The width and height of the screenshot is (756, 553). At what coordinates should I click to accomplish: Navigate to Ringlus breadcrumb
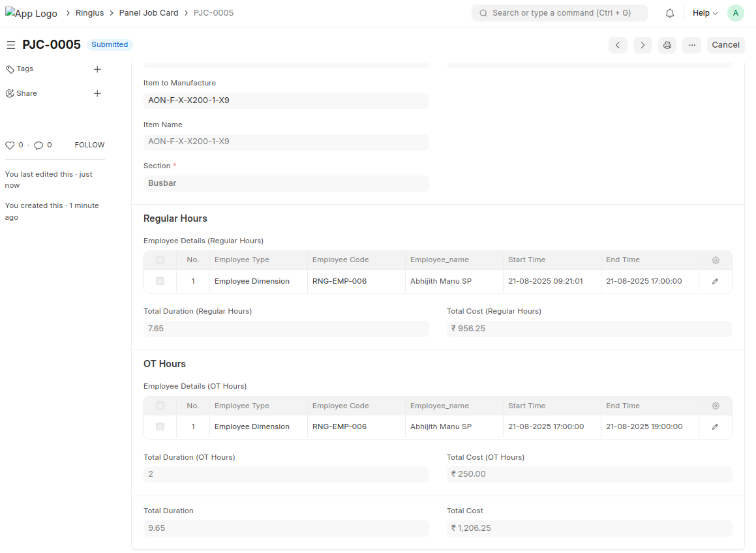tap(89, 13)
